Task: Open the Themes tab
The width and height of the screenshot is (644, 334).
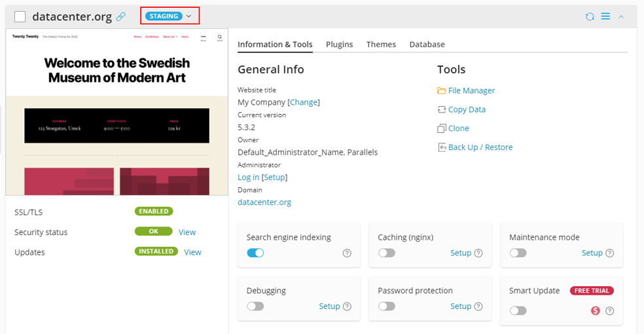Action: click(x=381, y=45)
